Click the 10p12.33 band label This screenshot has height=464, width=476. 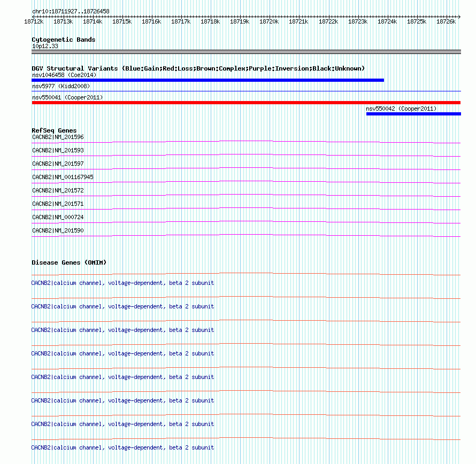(x=45, y=46)
